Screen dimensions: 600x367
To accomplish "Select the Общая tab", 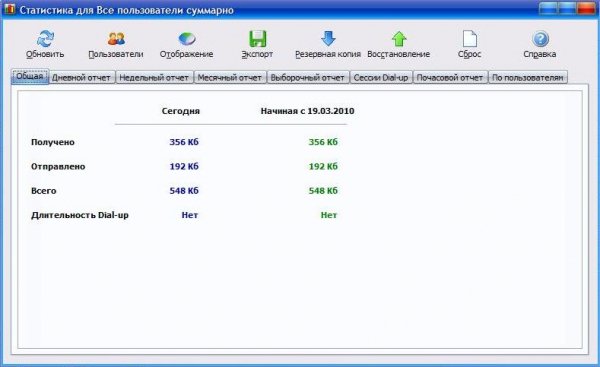I will [30, 77].
